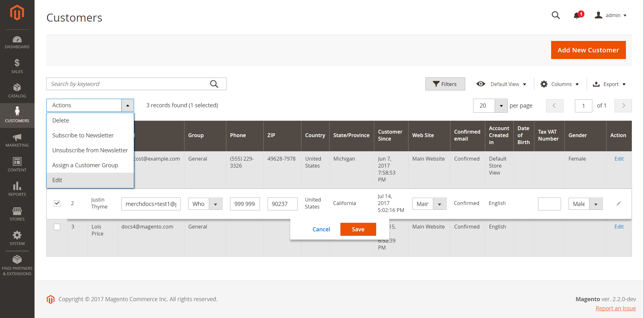Open the admin account menu

(611, 15)
